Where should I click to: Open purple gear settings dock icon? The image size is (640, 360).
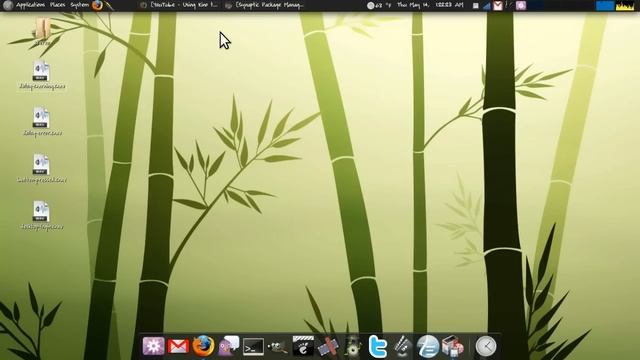click(153, 346)
